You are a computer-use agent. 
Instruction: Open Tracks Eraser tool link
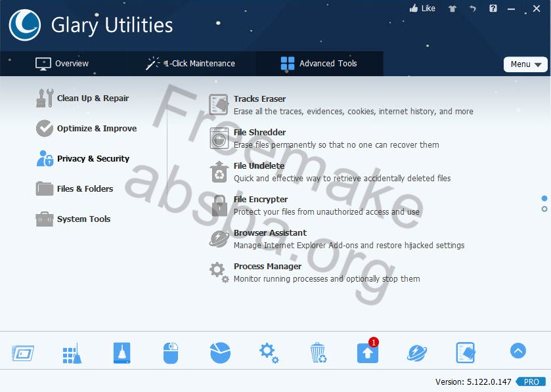click(259, 98)
